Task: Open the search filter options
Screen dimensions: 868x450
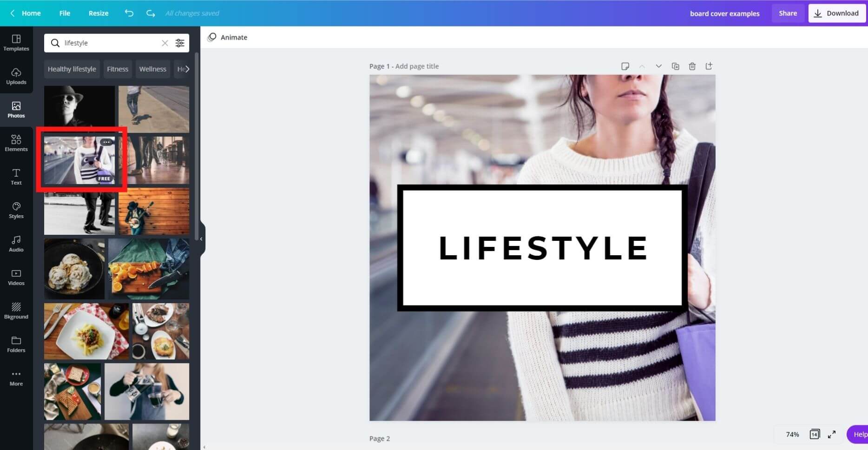Action: point(180,43)
